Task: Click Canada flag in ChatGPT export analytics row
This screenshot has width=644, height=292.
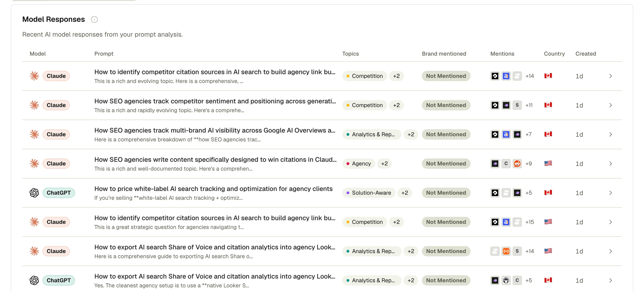Action: [548, 280]
